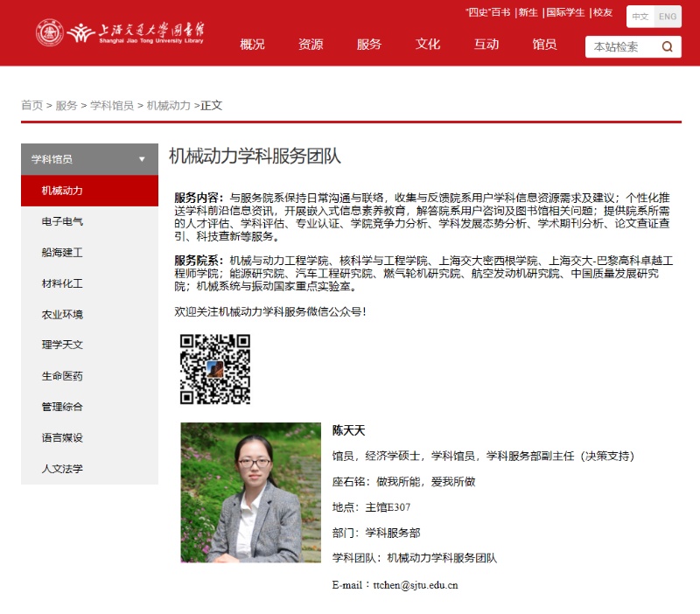Open the 馆员 menu
The image size is (700, 614).
[544, 45]
